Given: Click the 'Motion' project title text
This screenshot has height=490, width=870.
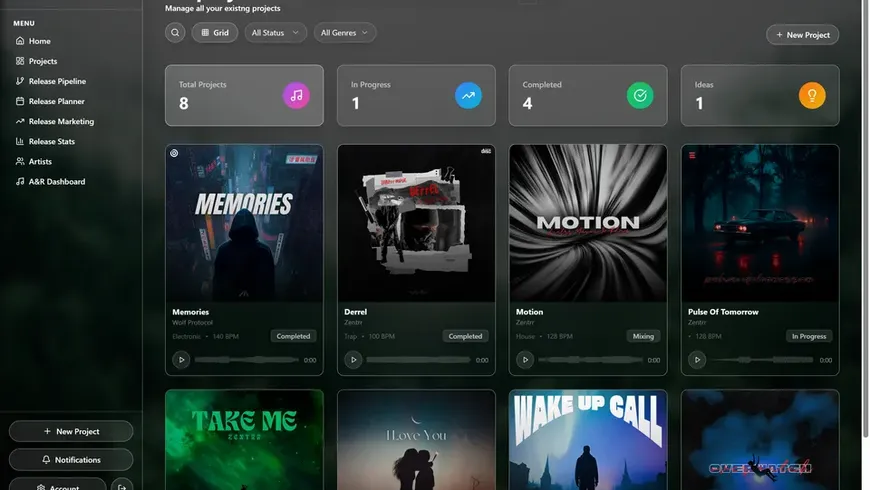Looking at the screenshot, I should pos(529,312).
